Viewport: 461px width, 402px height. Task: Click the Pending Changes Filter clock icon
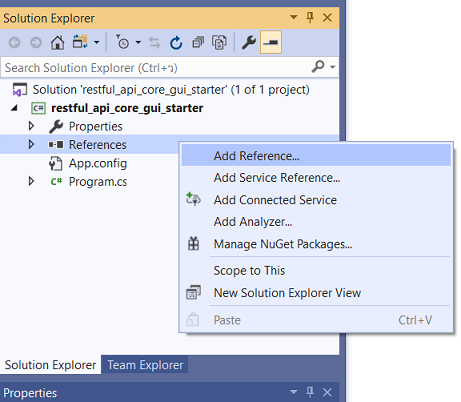tap(123, 42)
